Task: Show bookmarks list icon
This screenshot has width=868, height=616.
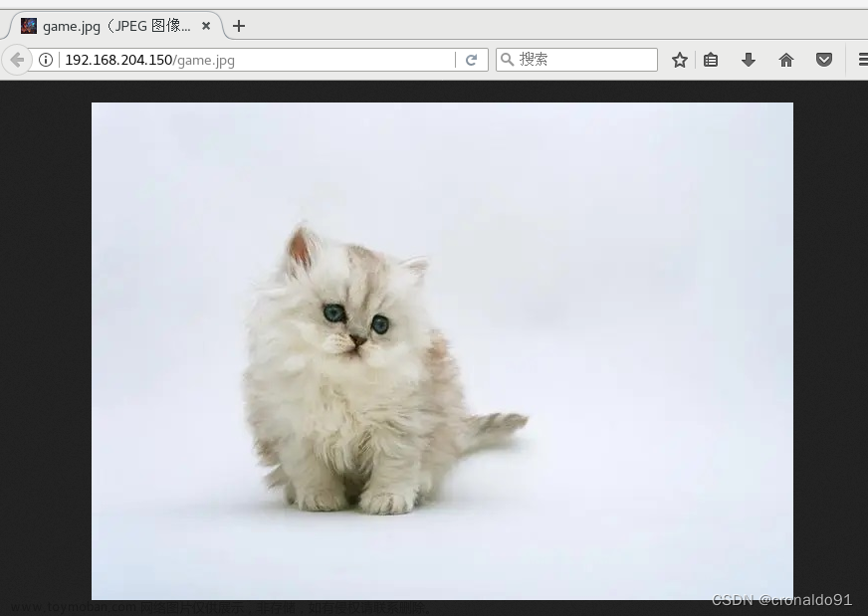Action: coord(711,60)
